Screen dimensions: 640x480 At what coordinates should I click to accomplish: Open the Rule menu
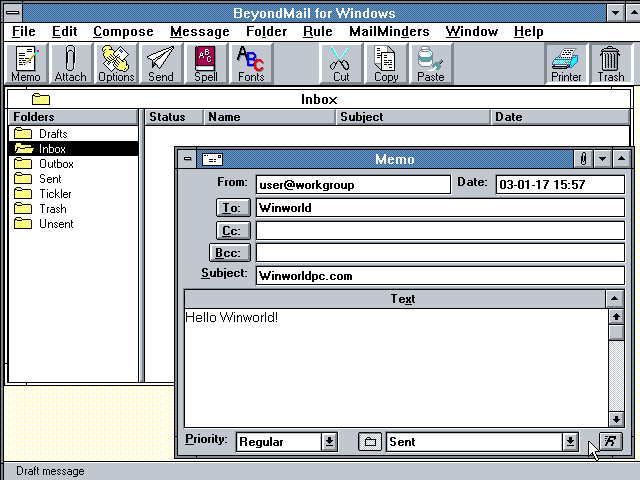318,32
